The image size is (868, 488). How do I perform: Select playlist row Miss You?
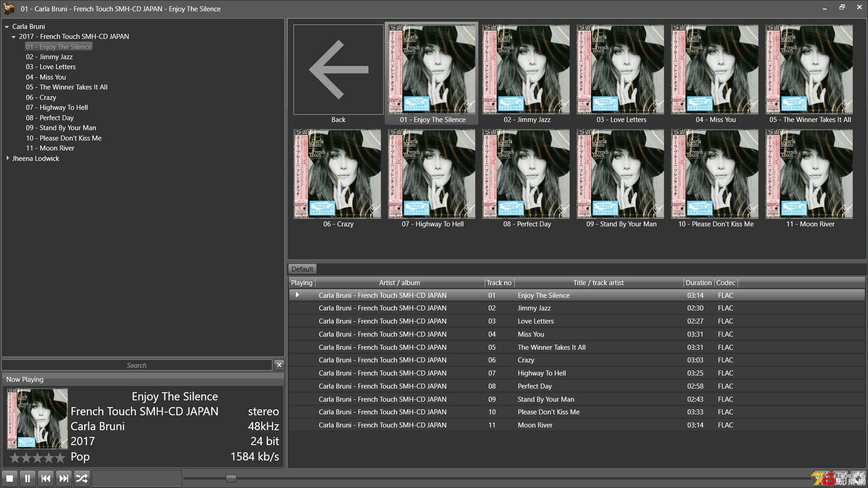tap(576, 334)
